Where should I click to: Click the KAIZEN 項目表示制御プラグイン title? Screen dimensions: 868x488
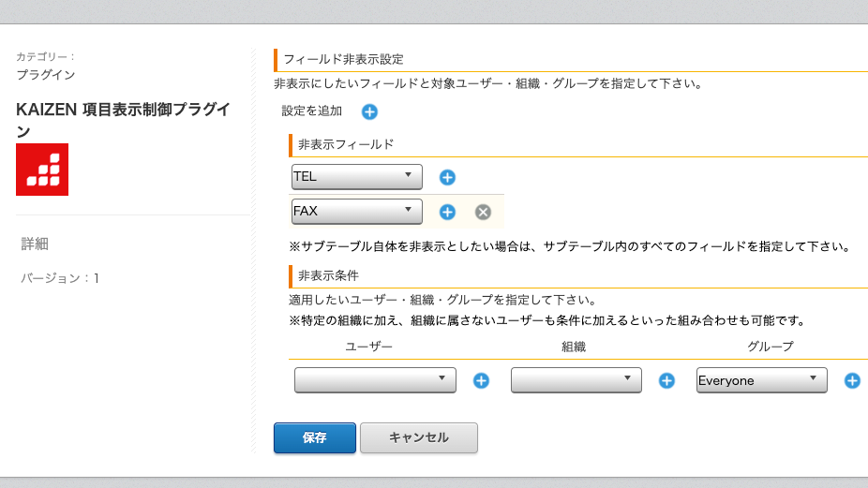click(x=123, y=120)
